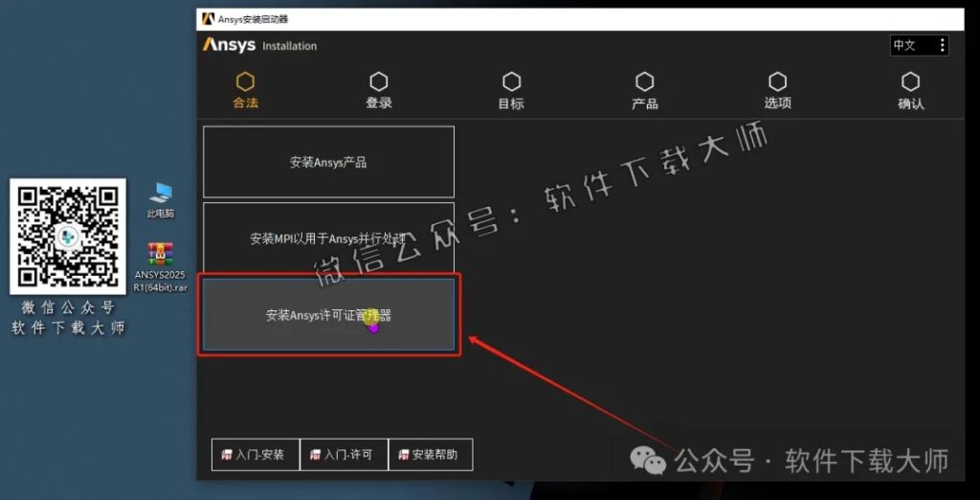The width and height of the screenshot is (980, 500).
Task: Click the 选项 step label
Action: click(x=777, y=103)
